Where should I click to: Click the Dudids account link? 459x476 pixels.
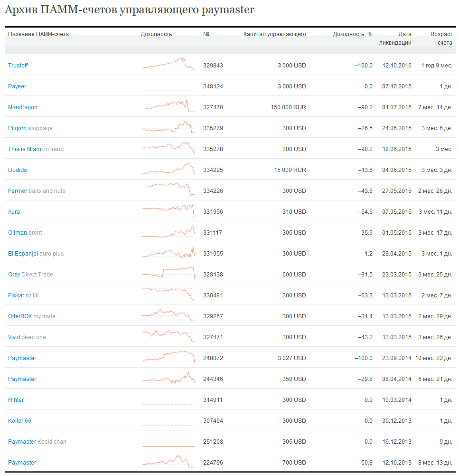click(x=18, y=170)
